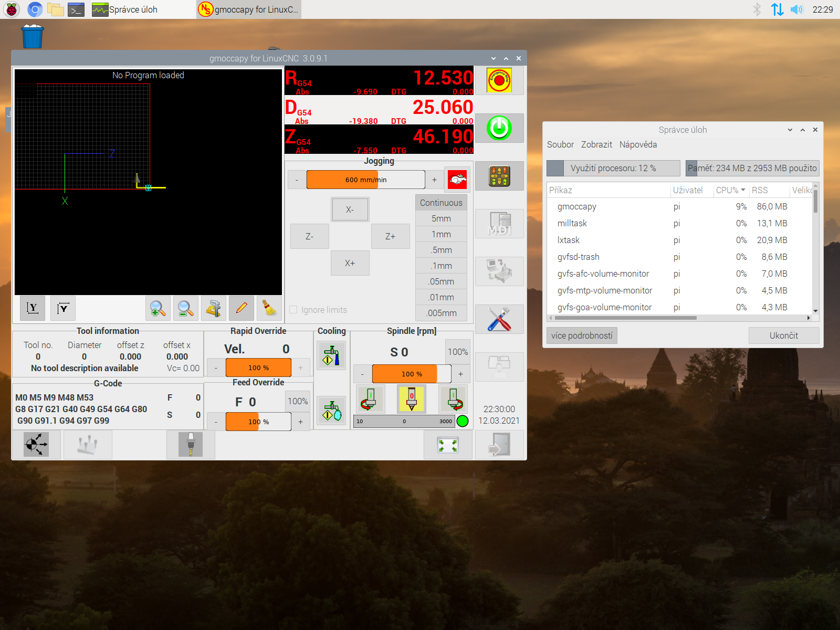Click the fullscreen arrows icon

[448, 445]
